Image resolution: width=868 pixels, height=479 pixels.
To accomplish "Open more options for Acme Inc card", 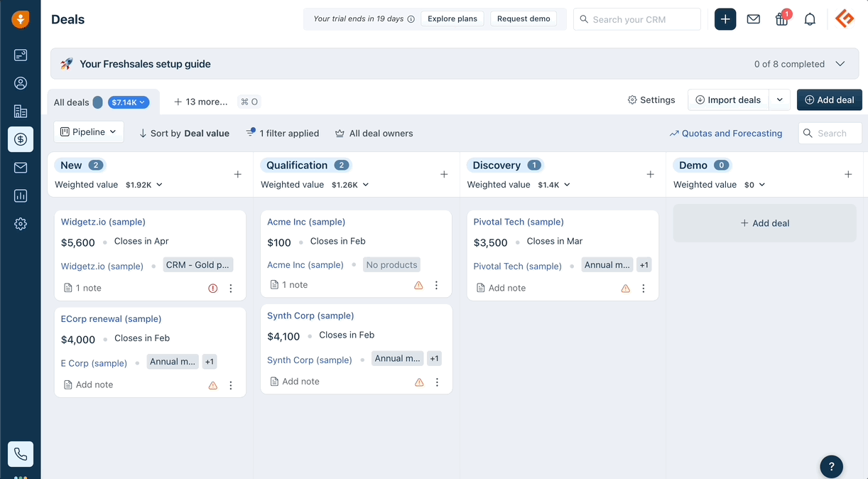I will (437, 285).
